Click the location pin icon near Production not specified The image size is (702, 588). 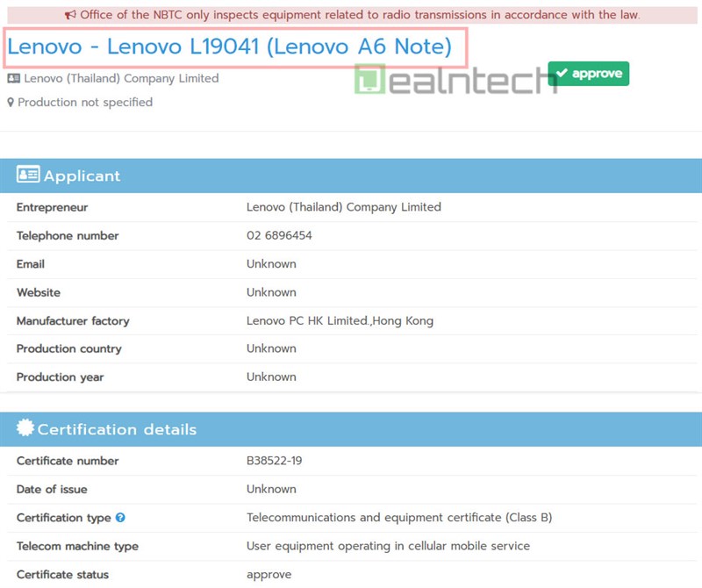point(10,102)
